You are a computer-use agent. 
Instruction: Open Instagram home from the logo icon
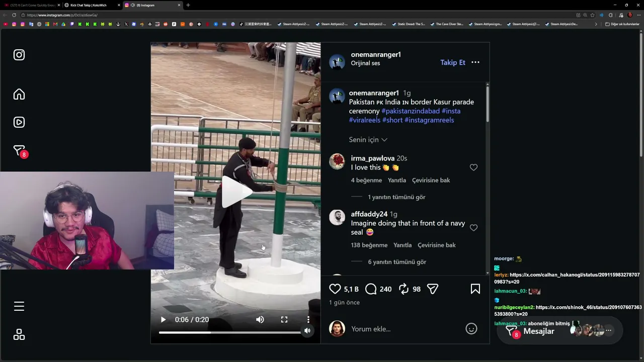19,55
